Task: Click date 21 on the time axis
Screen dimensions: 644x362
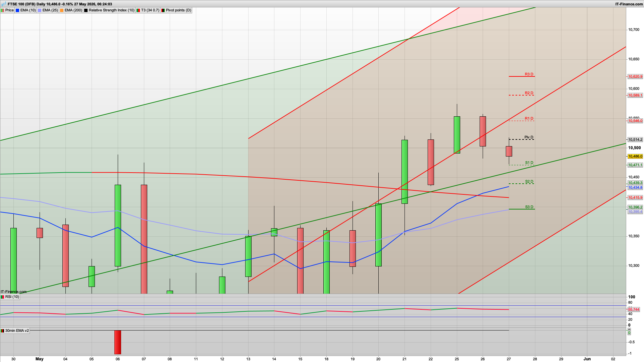Action: click(405, 359)
